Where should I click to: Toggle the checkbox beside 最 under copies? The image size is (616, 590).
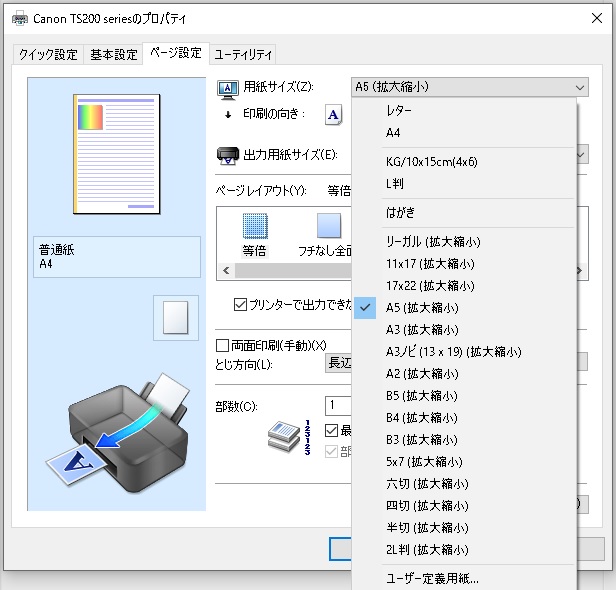coord(331,431)
